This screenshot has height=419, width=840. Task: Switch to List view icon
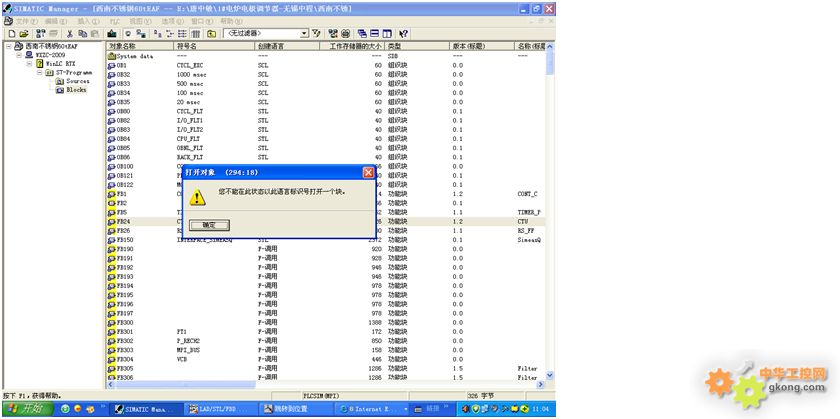(182, 34)
